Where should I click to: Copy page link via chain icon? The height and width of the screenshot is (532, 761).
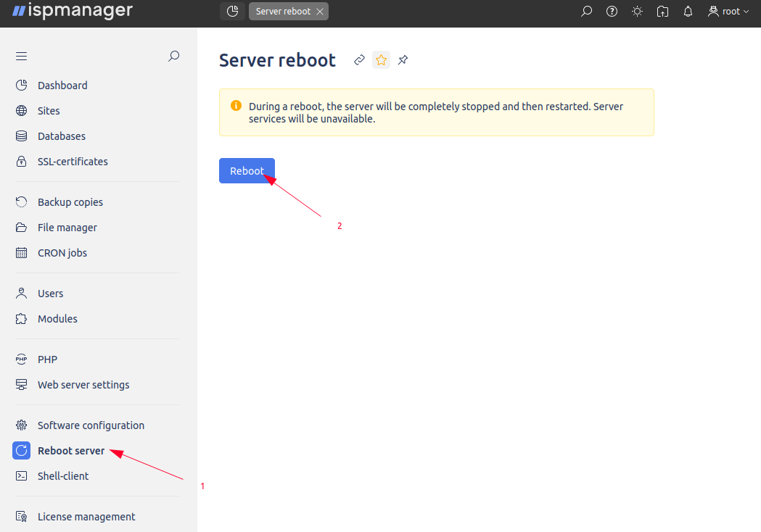[x=359, y=60]
